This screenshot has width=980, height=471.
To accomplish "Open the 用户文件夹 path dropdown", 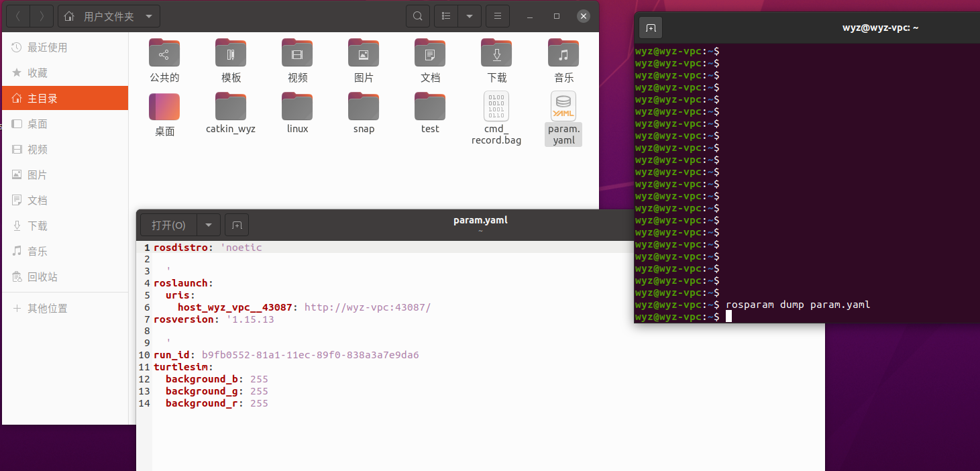I will (109, 16).
